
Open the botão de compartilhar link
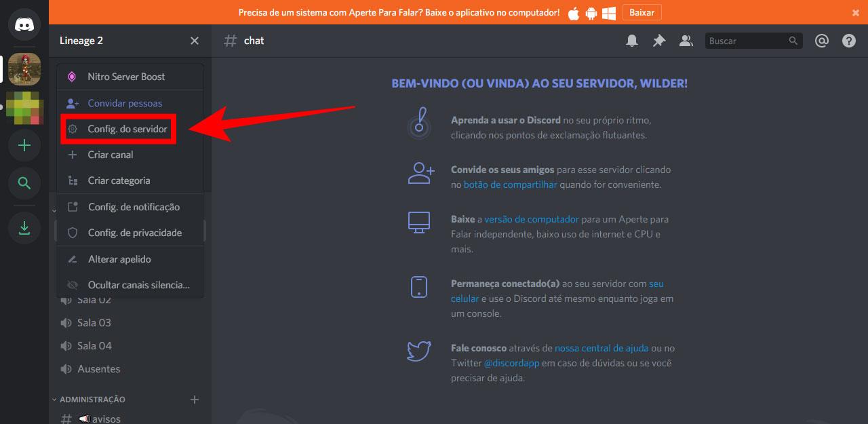pyautogui.click(x=510, y=184)
